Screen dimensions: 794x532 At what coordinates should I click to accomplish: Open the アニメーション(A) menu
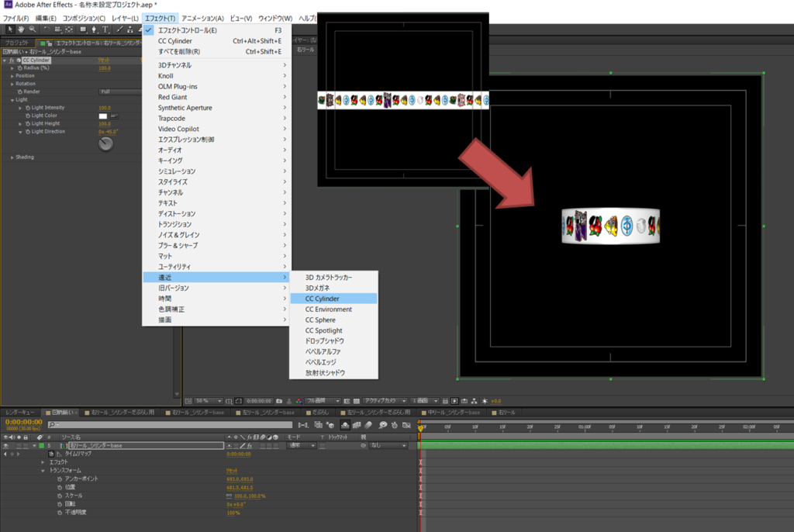(x=202, y=19)
